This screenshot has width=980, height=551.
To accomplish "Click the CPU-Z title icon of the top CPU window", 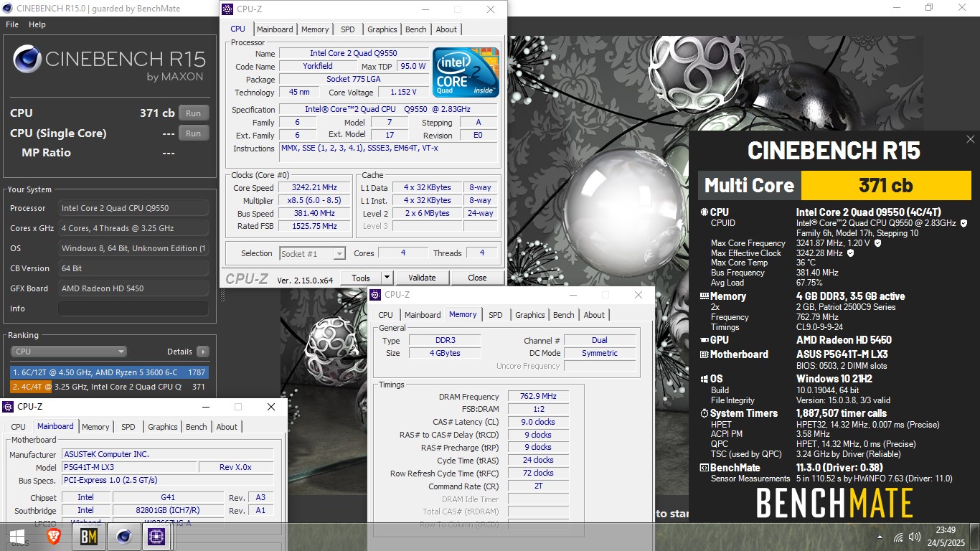I will (x=227, y=9).
